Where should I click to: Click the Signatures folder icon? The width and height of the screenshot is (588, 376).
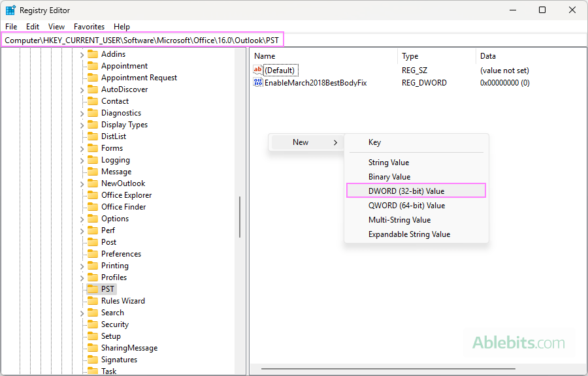coord(93,360)
